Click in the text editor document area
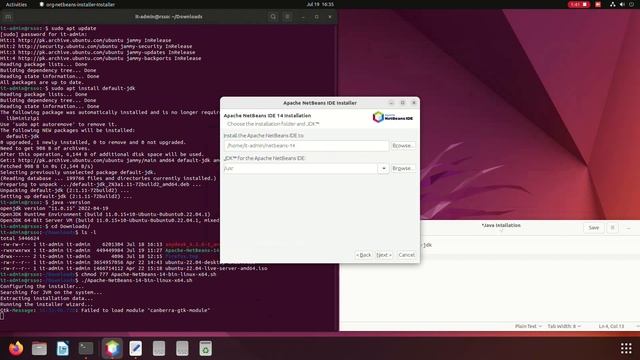 490,286
